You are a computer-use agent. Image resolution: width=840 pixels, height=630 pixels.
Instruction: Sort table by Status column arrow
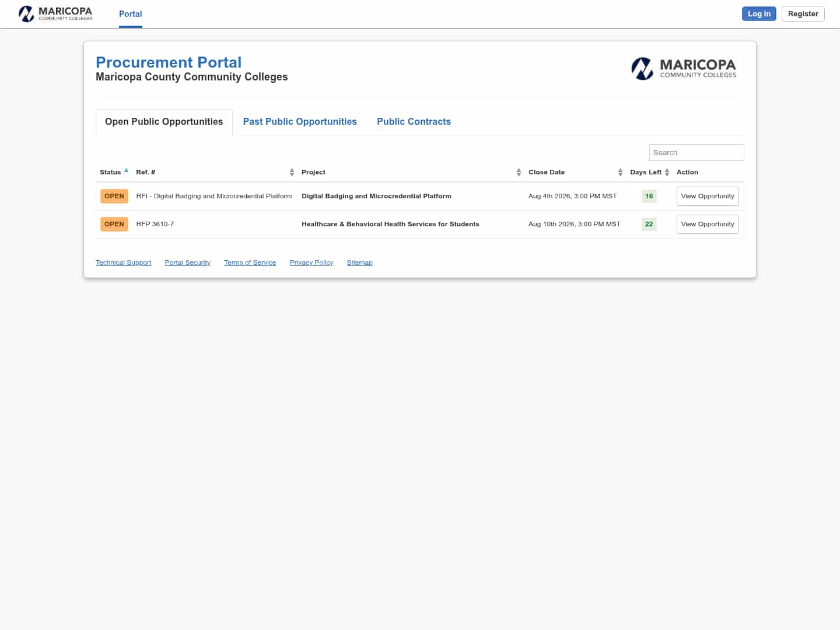(x=126, y=171)
